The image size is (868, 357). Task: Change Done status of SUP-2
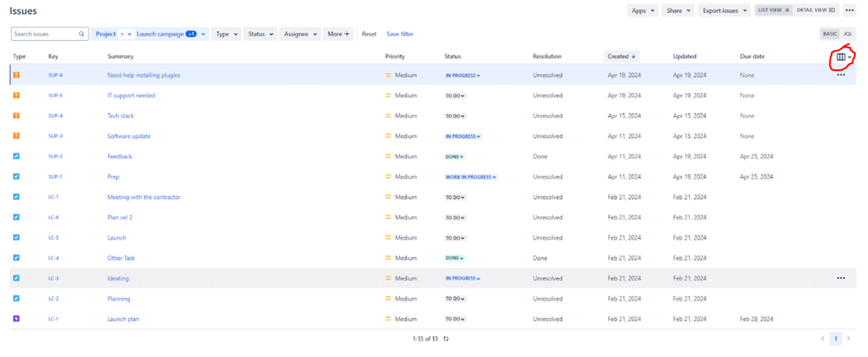[x=454, y=156]
